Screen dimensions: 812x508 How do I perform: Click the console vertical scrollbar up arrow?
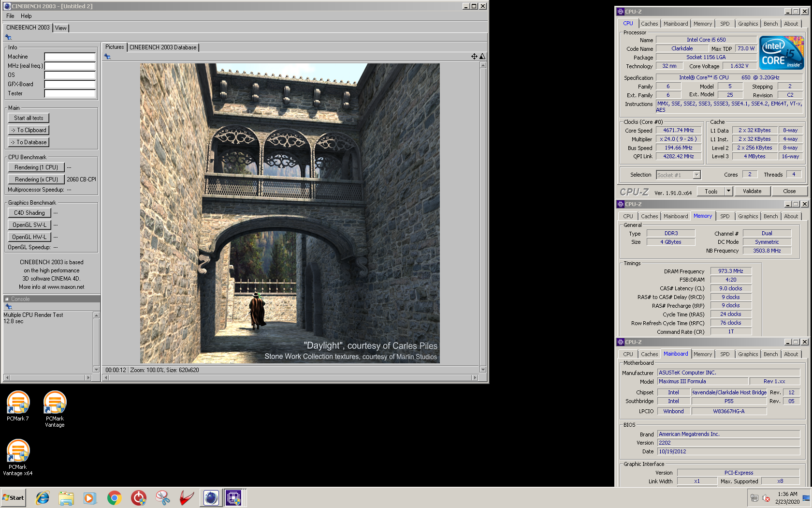(96, 315)
